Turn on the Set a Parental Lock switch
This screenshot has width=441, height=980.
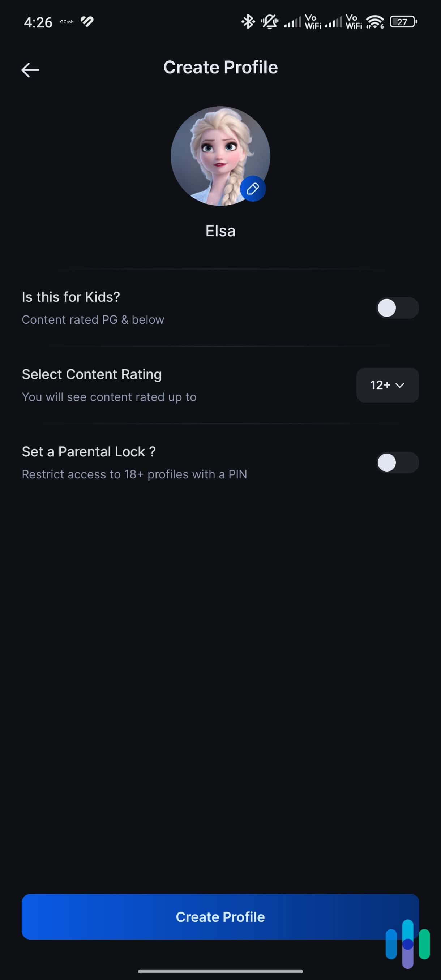point(397,462)
